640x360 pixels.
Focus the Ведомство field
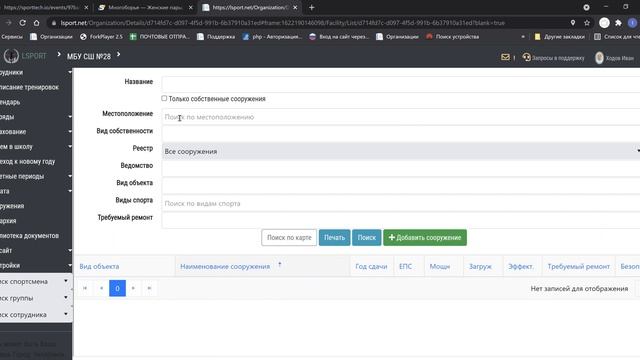pyautogui.click(x=401, y=169)
